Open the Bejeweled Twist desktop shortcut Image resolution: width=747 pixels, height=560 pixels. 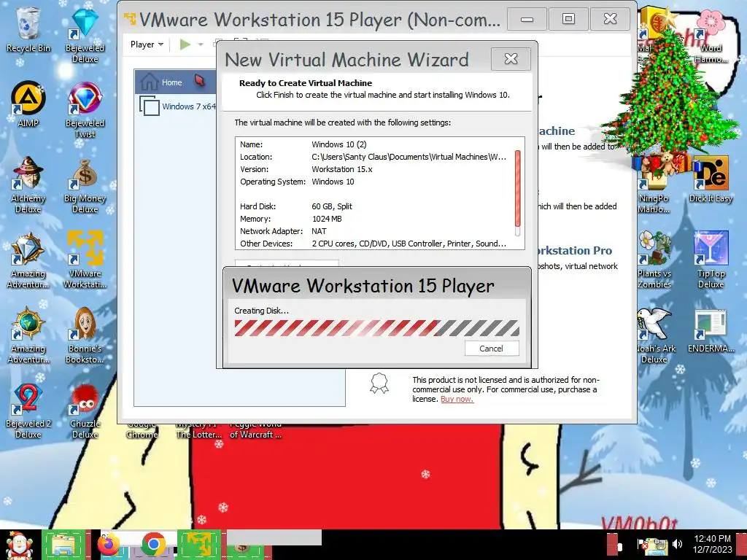coord(85,109)
